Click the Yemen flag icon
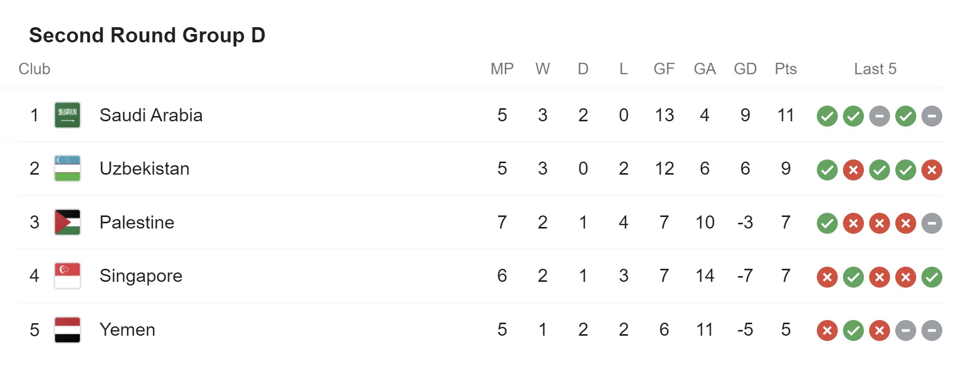Viewport: 980px width, 365px height. [67, 329]
